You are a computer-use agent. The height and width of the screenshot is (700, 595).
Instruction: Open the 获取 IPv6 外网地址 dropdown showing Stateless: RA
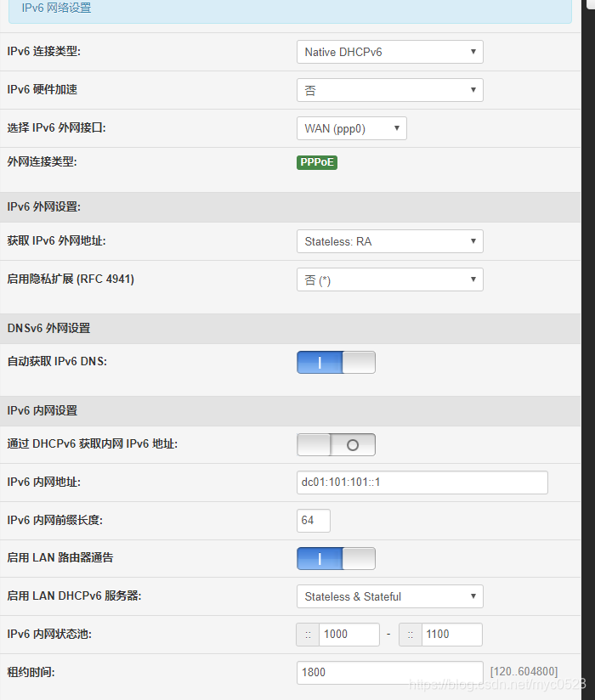coord(389,241)
